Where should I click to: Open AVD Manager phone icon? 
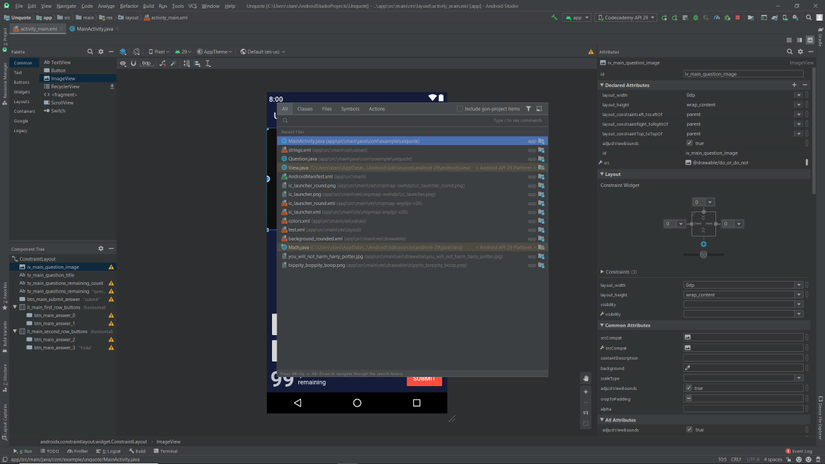tap(785, 17)
